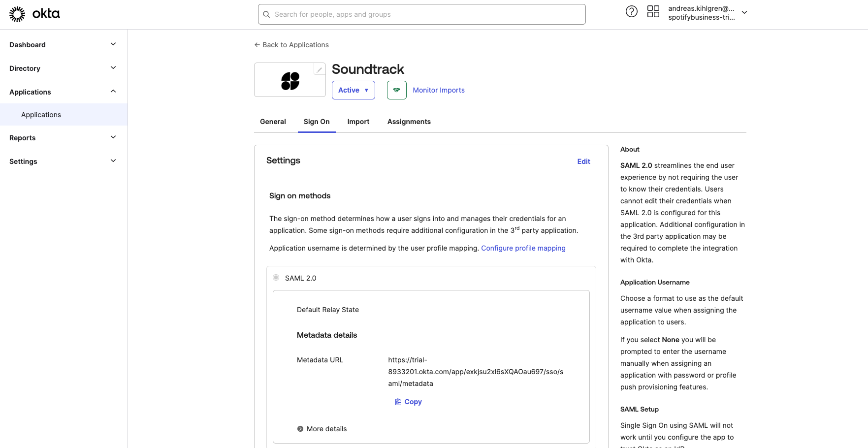Click the Metadata URL value text
The width and height of the screenshot is (868, 448).
(x=476, y=372)
